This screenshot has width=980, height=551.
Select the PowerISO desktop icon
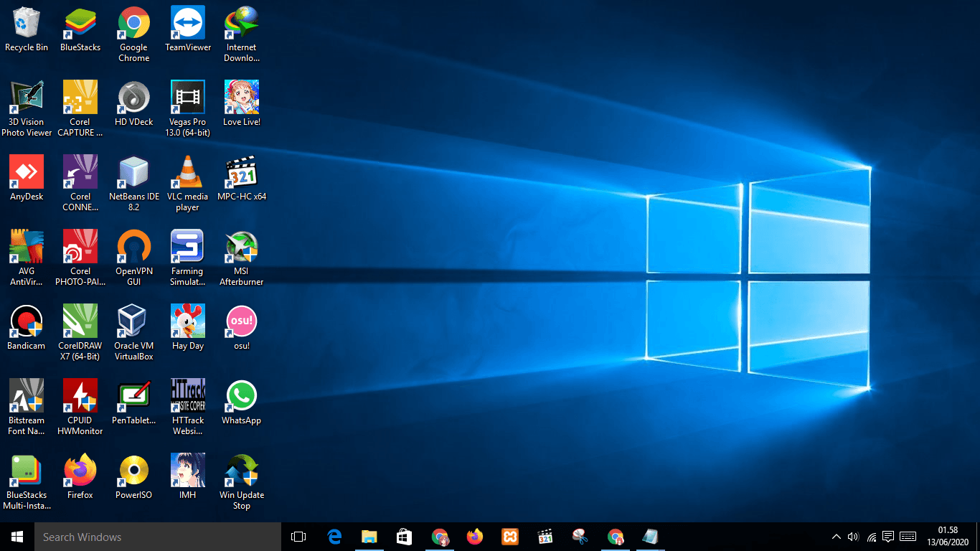pyautogui.click(x=134, y=476)
